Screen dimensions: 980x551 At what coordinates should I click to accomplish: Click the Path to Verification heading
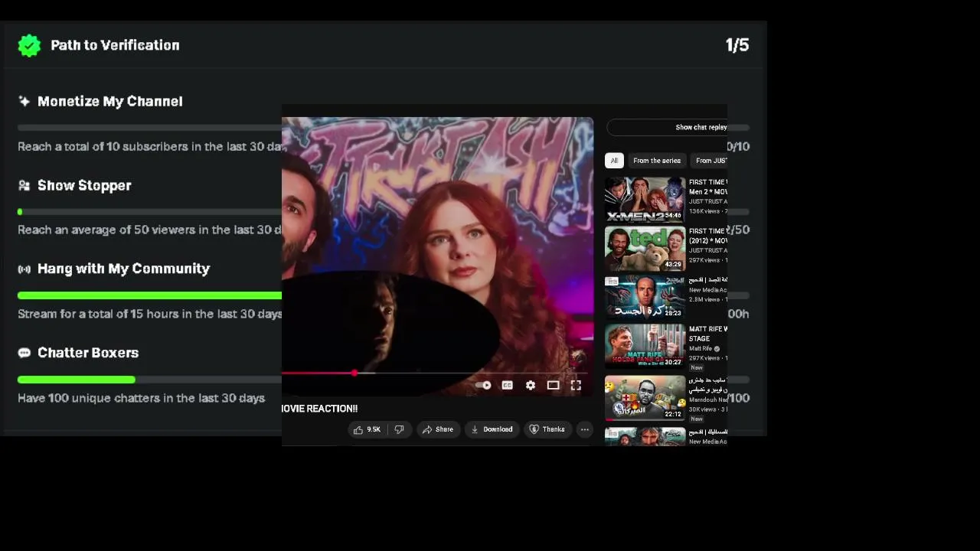(x=115, y=45)
